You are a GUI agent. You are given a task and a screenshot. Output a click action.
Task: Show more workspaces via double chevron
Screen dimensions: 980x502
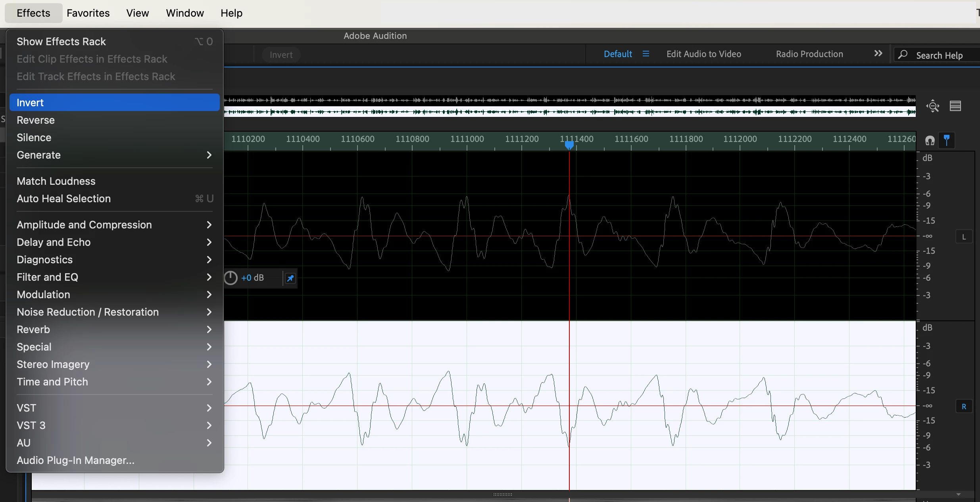click(878, 54)
